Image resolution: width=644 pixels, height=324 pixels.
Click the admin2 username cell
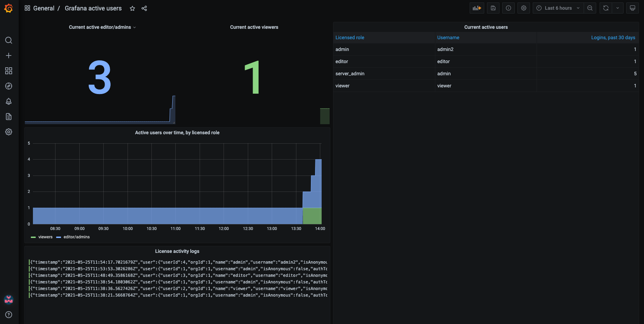click(x=486, y=49)
